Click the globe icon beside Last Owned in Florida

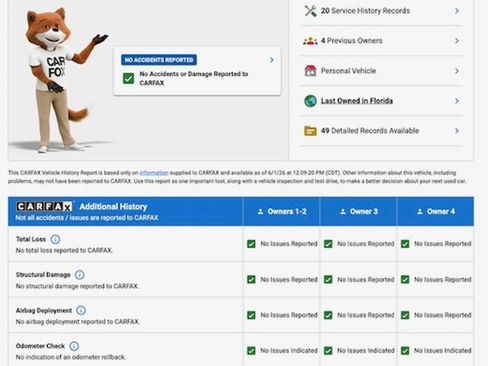pos(310,101)
